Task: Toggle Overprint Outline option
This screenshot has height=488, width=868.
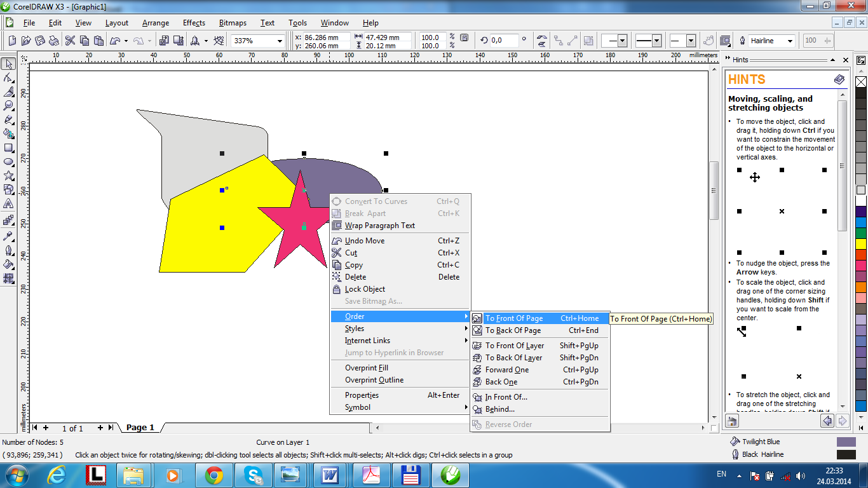Action: (x=400, y=380)
